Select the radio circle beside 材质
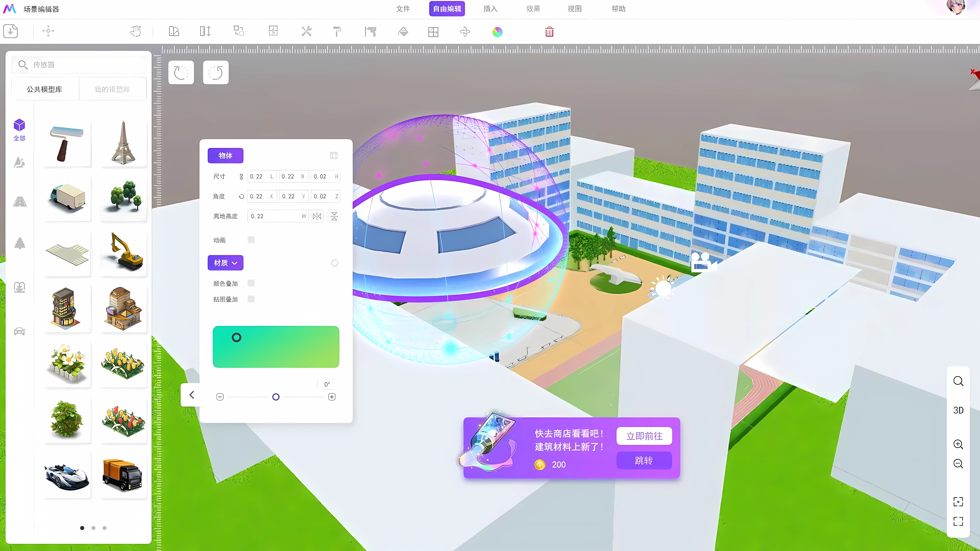This screenshot has width=980, height=551. click(335, 263)
